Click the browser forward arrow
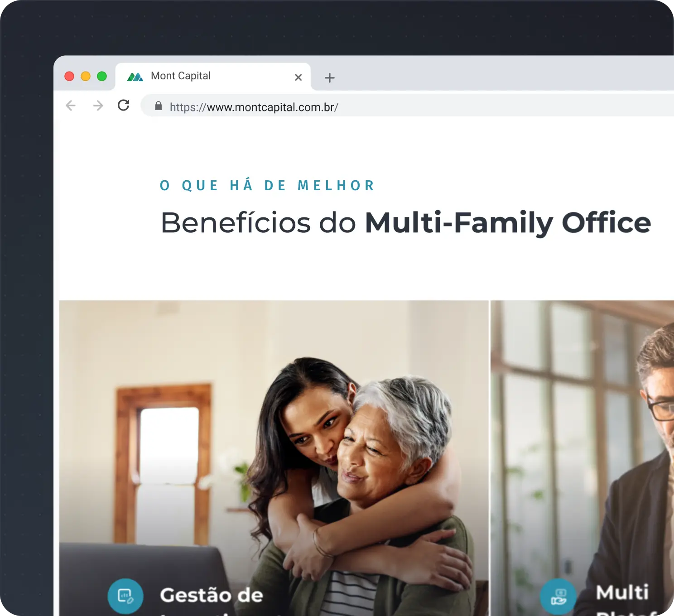The height and width of the screenshot is (616, 674). [x=98, y=106]
